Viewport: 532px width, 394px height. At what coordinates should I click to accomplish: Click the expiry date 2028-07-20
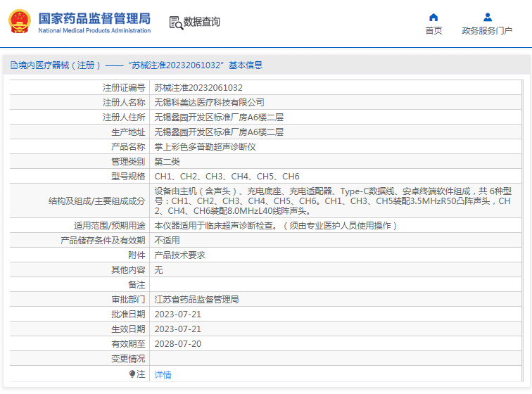pos(178,344)
